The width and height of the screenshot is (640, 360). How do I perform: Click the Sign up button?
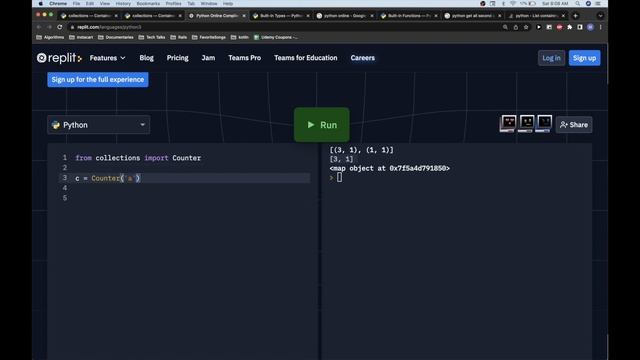pos(584,58)
